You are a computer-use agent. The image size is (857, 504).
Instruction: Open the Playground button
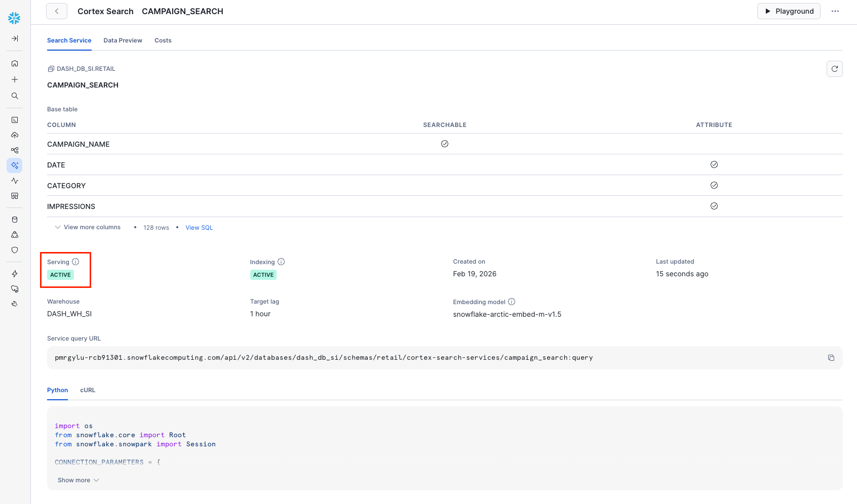(788, 11)
